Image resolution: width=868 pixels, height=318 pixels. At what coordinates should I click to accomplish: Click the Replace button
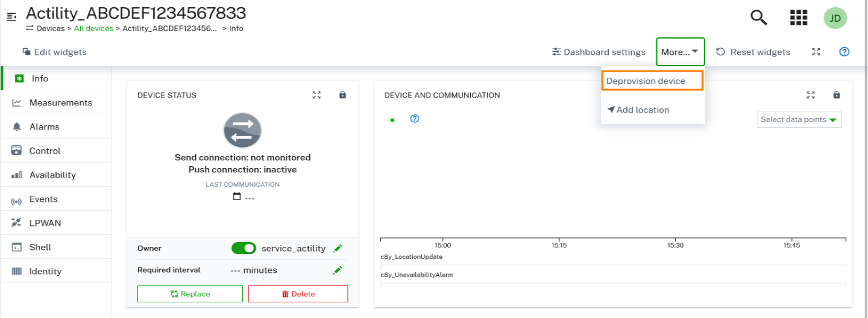tap(190, 294)
